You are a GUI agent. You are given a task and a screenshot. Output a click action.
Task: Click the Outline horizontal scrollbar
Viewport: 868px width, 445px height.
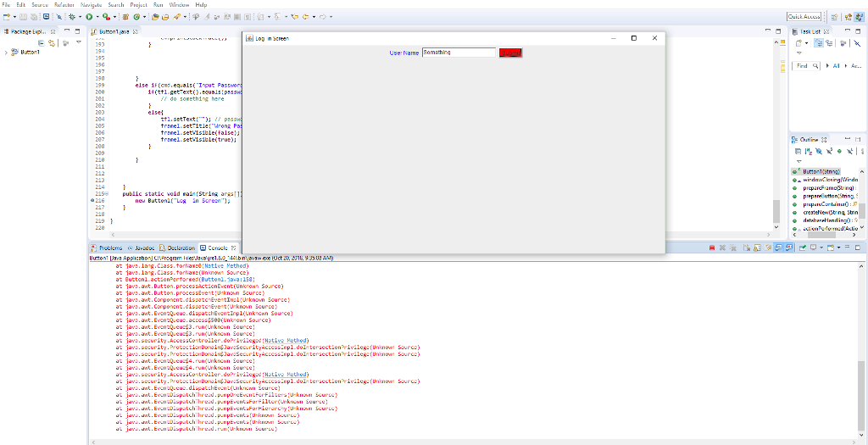coord(821,236)
